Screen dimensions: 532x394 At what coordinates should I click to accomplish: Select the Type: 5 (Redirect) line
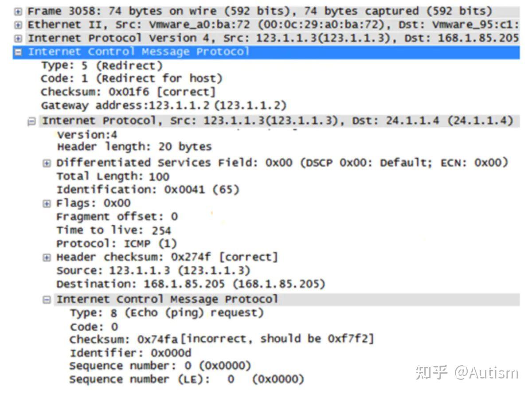tap(102, 66)
